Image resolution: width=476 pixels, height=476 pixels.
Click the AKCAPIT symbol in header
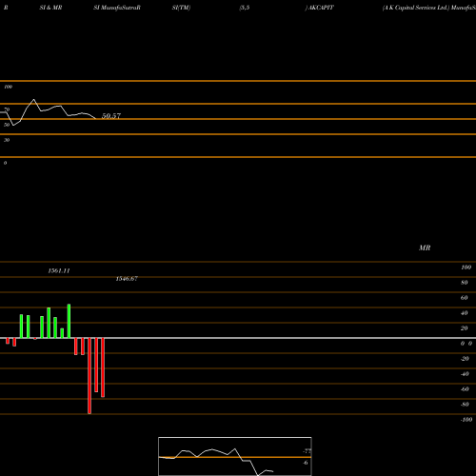(321, 8)
